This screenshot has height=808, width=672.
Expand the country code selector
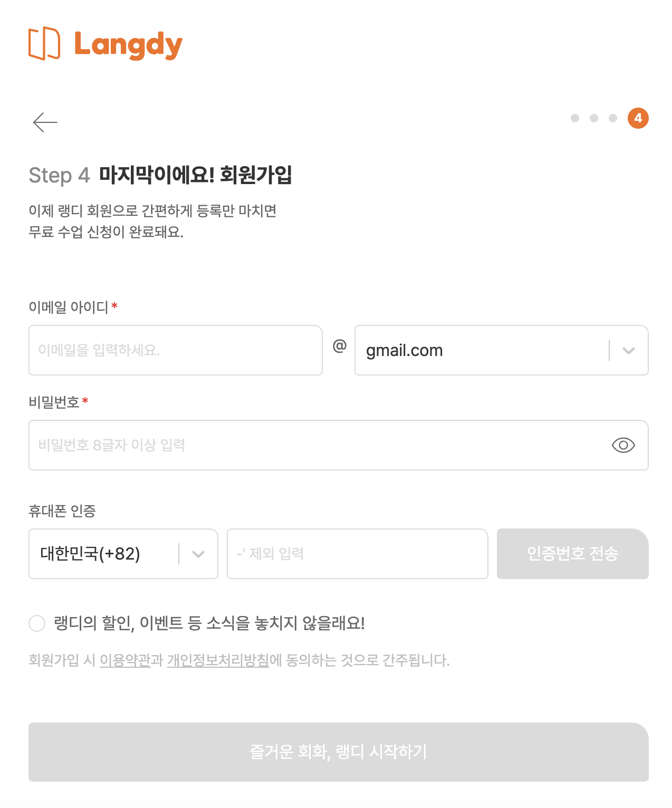(198, 554)
